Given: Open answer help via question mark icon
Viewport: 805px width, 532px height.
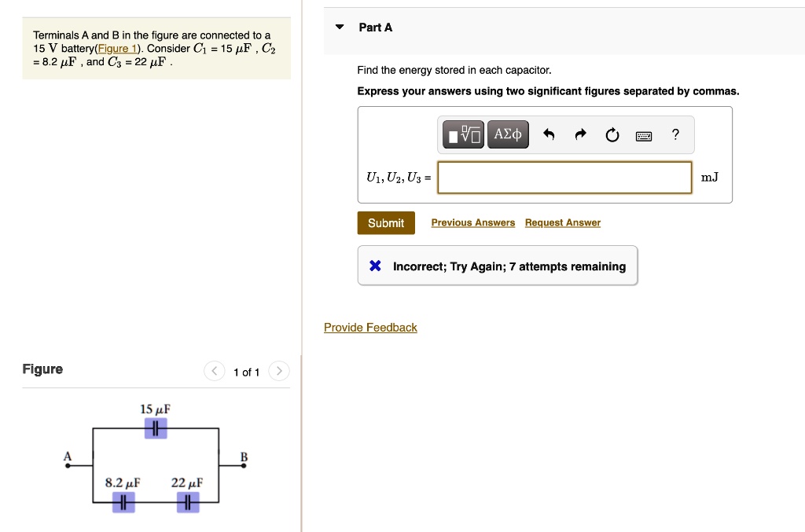Looking at the screenshot, I should tap(675, 134).
